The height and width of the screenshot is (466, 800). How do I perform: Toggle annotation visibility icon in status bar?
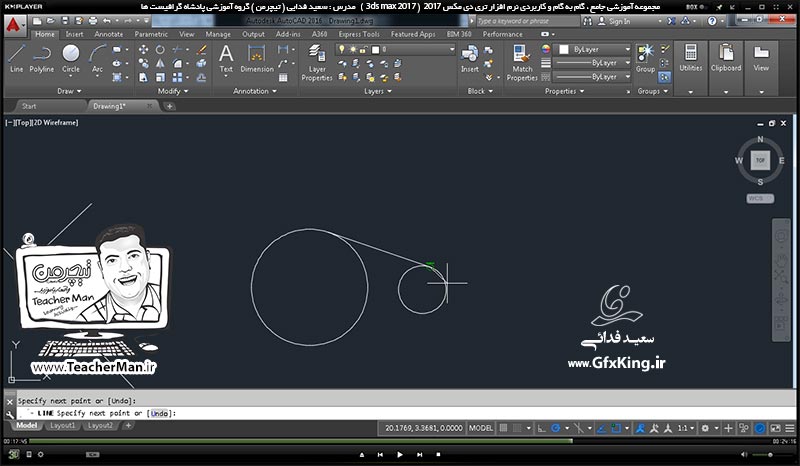pos(640,428)
